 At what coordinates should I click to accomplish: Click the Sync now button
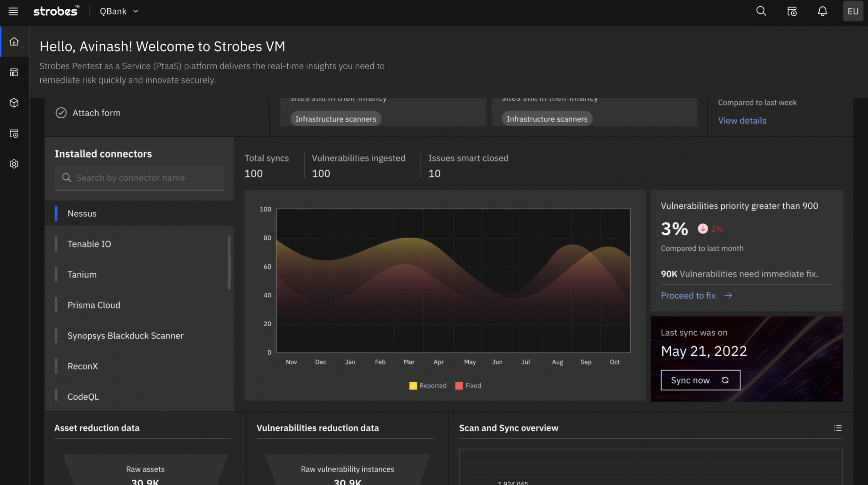(x=700, y=380)
